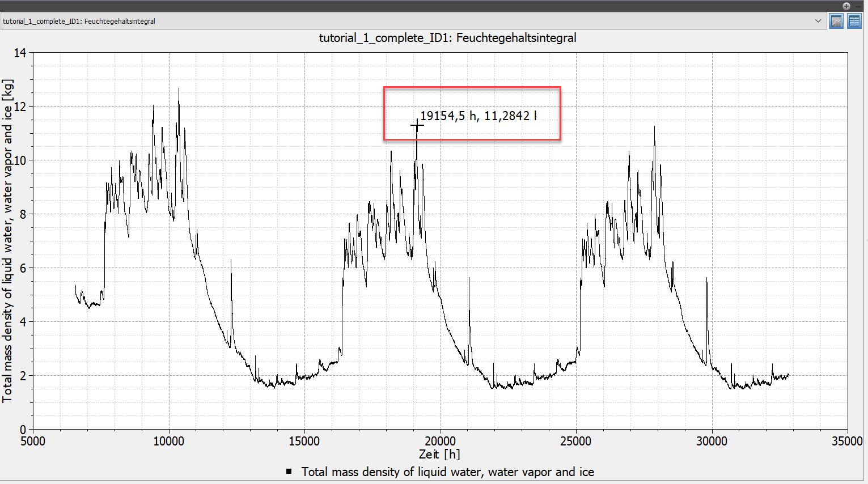Click the y-axis tick label 8

(23, 214)
